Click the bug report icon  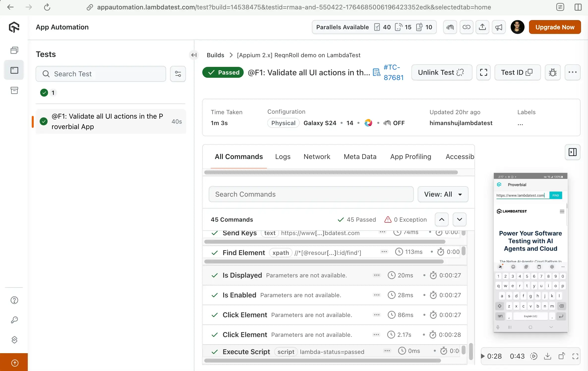553,73
